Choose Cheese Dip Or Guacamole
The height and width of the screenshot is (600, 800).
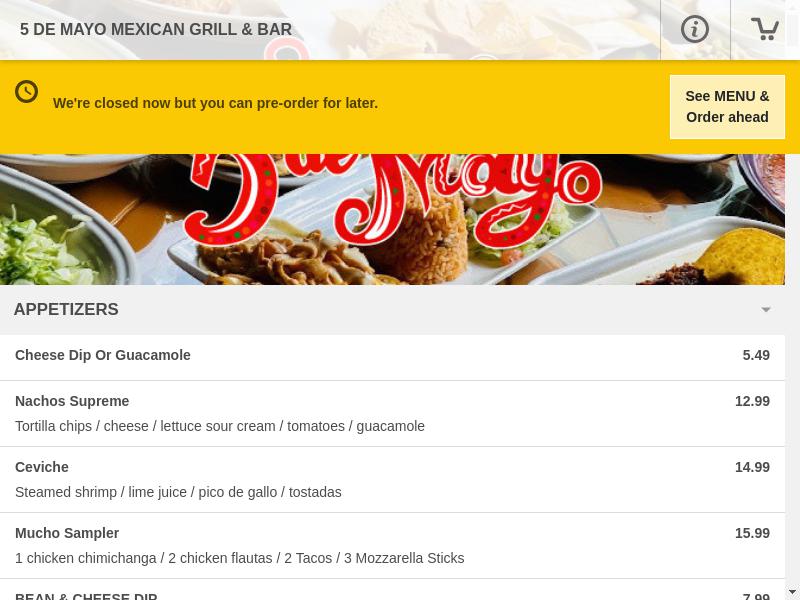click(x=103, y=355)
